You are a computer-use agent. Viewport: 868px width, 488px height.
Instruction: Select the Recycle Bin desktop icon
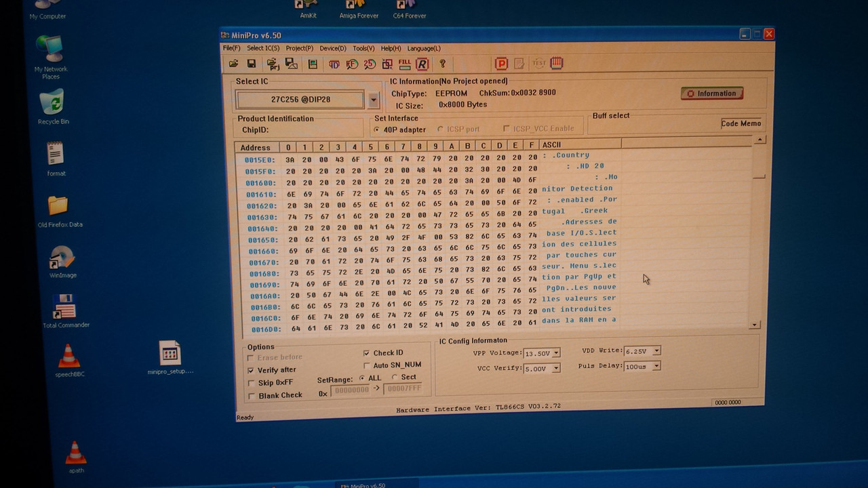(x=54, y=107)
